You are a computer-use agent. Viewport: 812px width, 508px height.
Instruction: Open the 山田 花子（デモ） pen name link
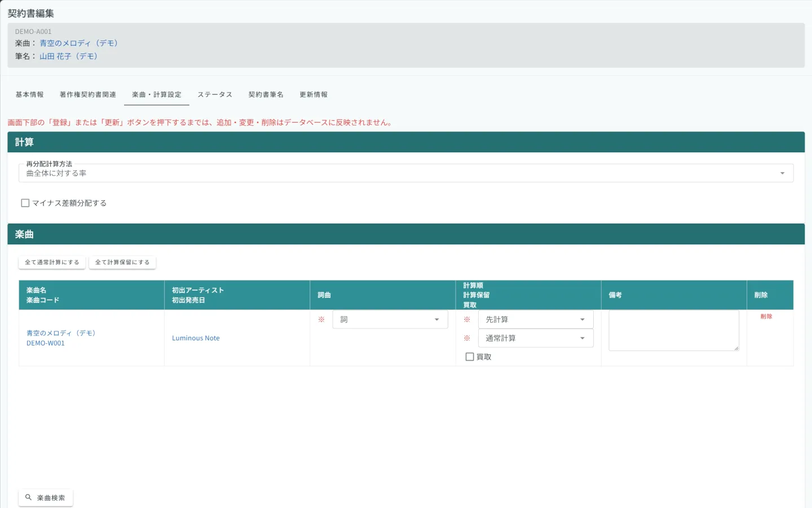68,56
